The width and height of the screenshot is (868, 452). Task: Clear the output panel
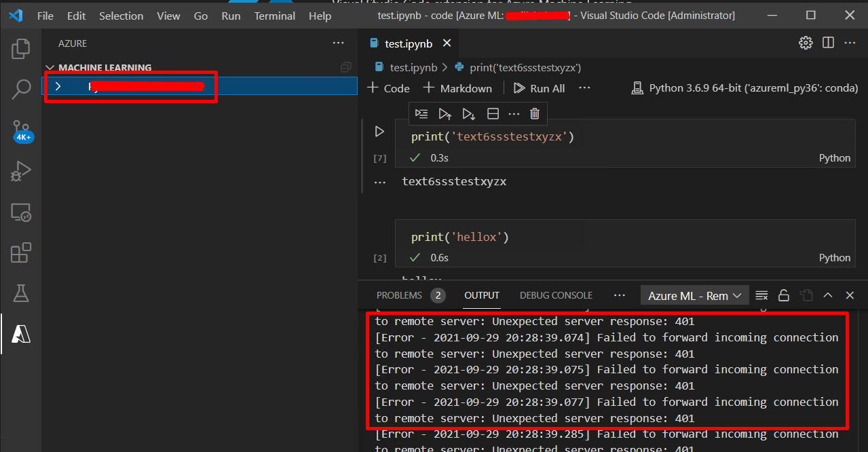[x=761, y=295]
